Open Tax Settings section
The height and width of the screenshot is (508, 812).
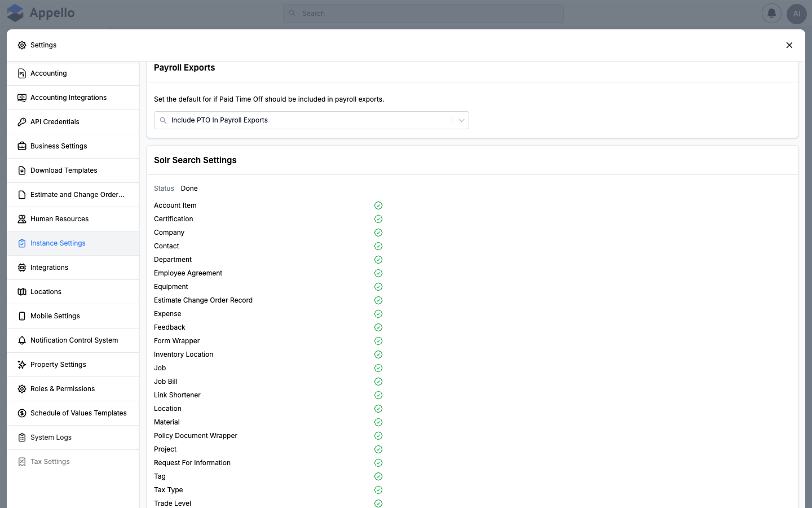73,462
